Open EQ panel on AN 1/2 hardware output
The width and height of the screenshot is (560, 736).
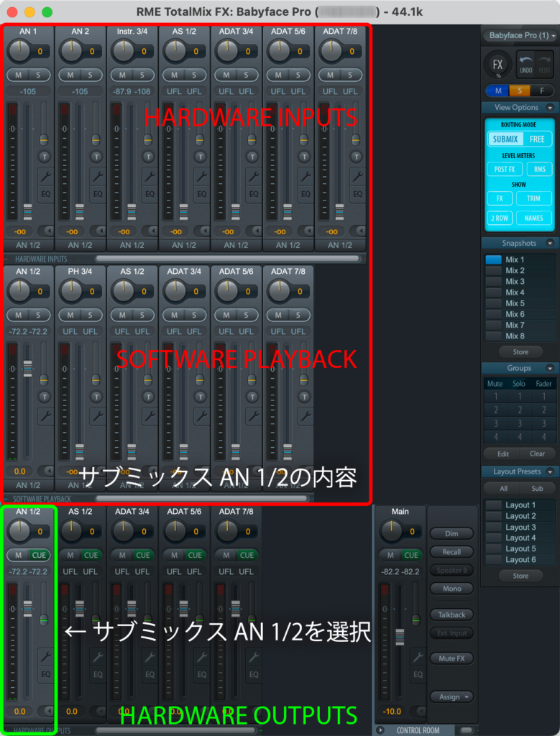[45, 674]
